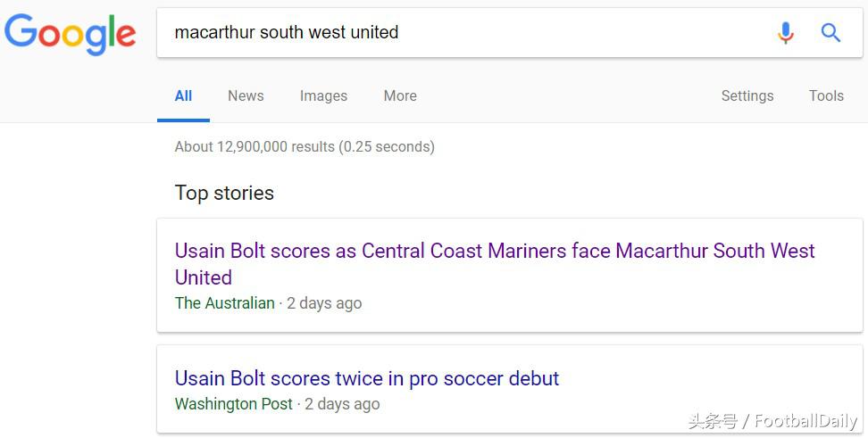The image size is (868, 438).
Task: Open 'Usain Bolt scores twice in pro soccer debut'
Action: [367, 378]
